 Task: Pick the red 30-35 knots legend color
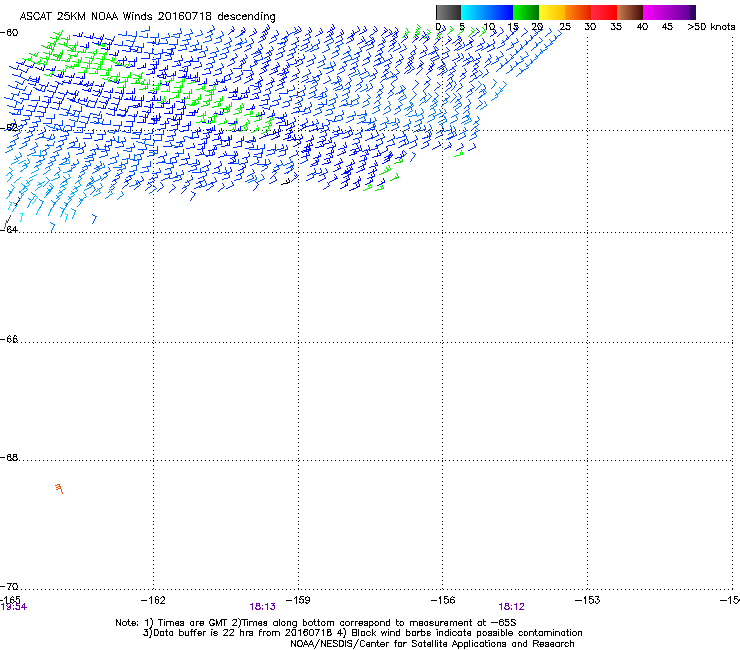coord(604,12)
